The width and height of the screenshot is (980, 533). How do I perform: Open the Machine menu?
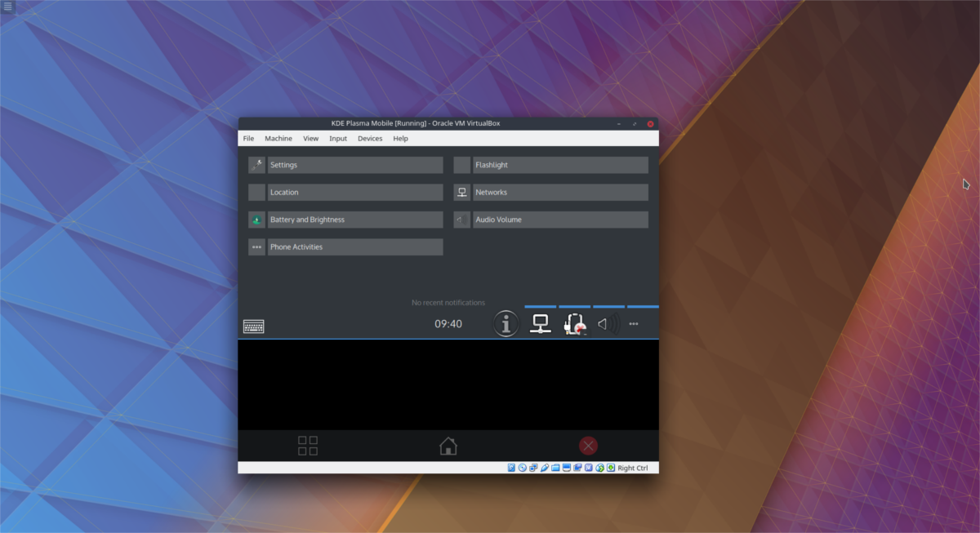(278, 139)
